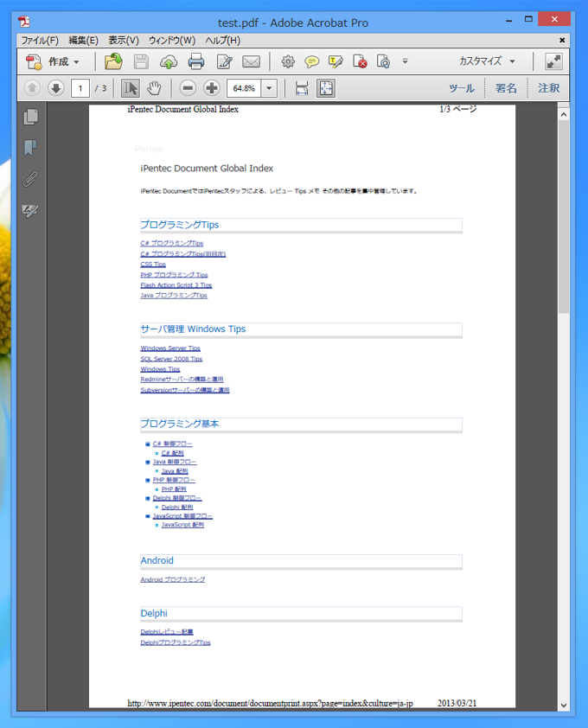Go to previous page arrow

[32, 87]
